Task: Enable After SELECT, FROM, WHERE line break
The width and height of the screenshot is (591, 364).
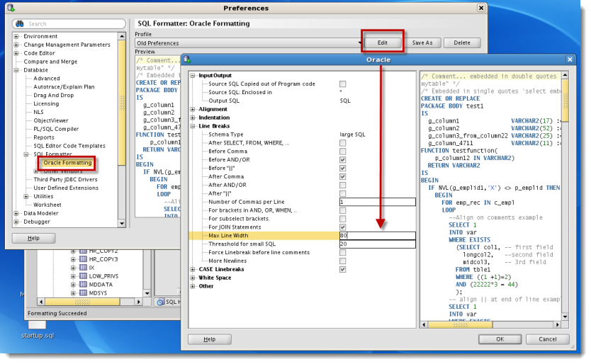Action: tap(342, 143)
